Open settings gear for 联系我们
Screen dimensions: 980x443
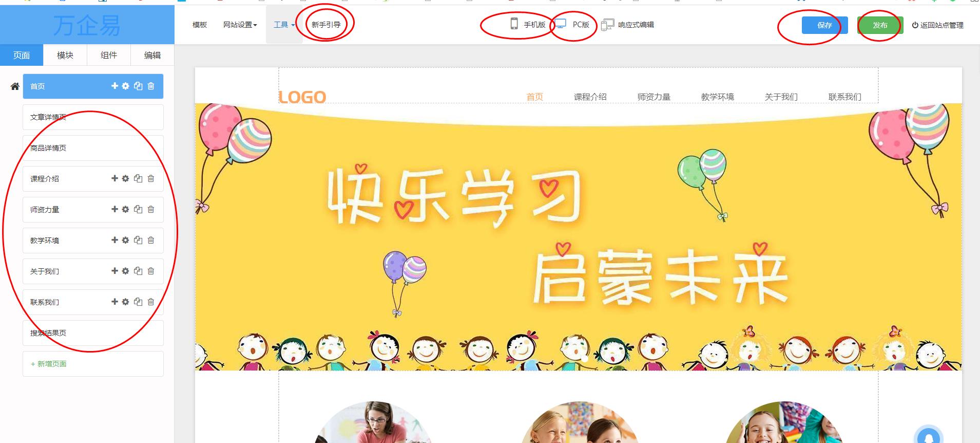(126, 302)
